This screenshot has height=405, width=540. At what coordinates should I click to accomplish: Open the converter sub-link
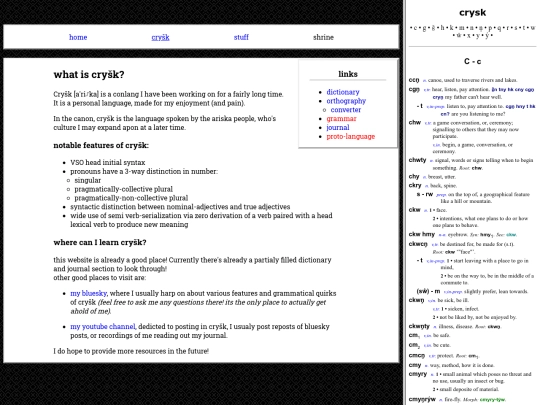(x=346, y=110)
